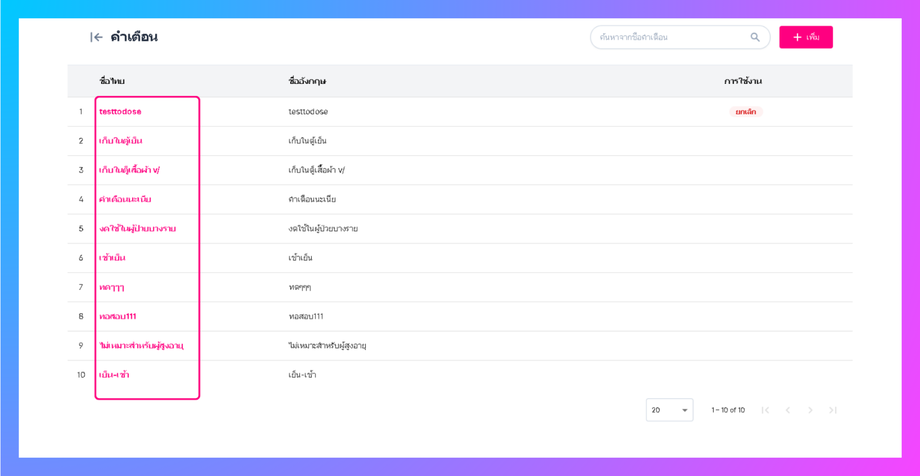Focus the warning name search field
920x476 pixels.
coord(670,37)
